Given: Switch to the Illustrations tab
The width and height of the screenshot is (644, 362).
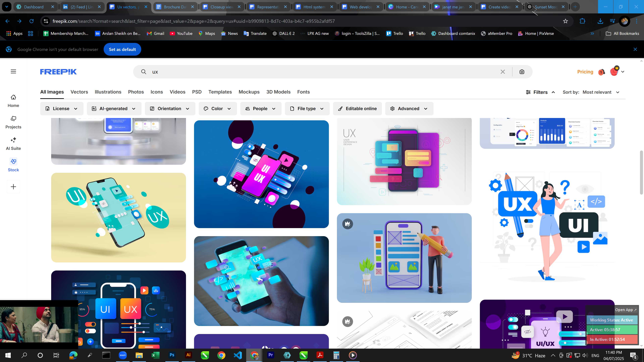Looking at the screenshot, I should click(x=108, y=92).
